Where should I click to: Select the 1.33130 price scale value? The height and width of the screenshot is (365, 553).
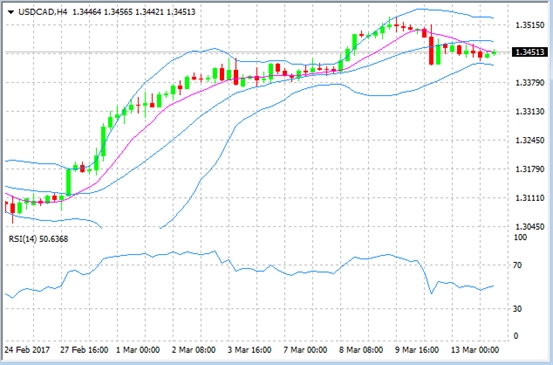pyautogui.click(x=530, y=112)
